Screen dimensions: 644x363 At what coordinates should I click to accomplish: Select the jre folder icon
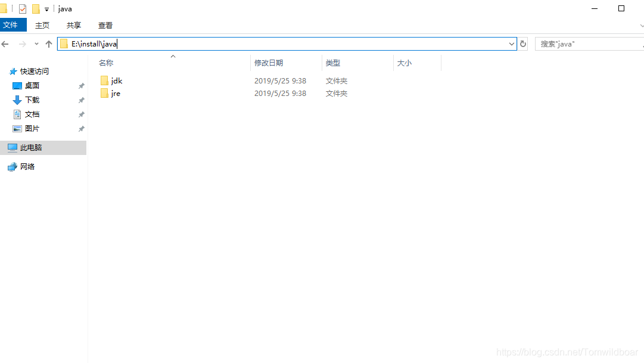tap(104, 94)
